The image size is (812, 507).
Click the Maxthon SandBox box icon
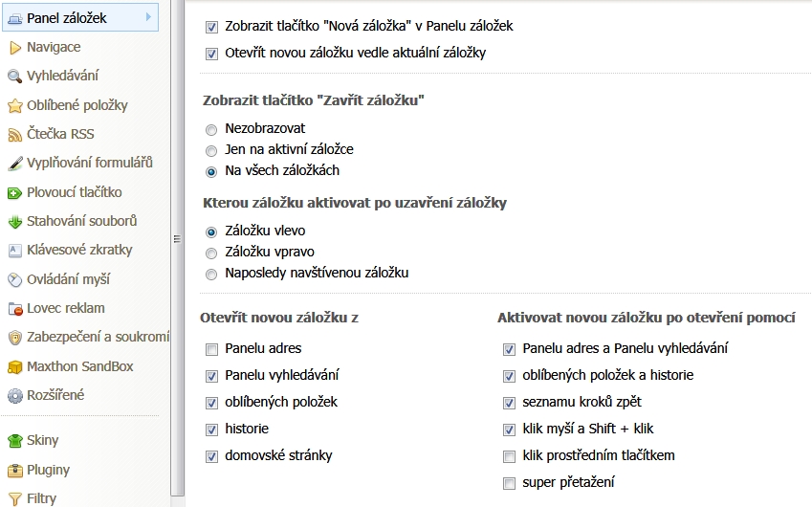(14, 367)
